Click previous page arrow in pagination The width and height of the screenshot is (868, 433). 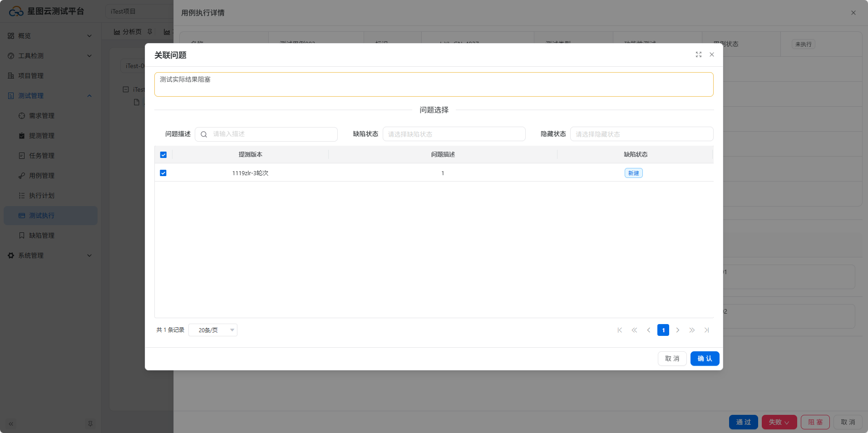[649, 330]
